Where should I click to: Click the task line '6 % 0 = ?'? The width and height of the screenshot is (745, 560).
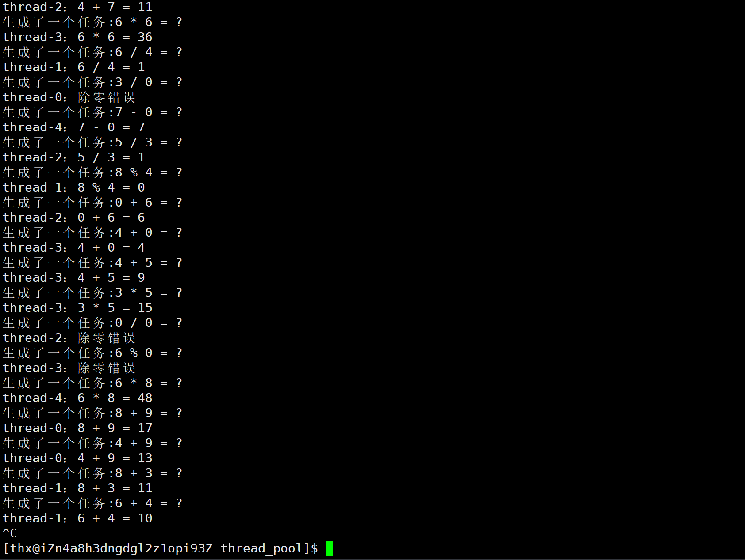(x=92, y=353)
